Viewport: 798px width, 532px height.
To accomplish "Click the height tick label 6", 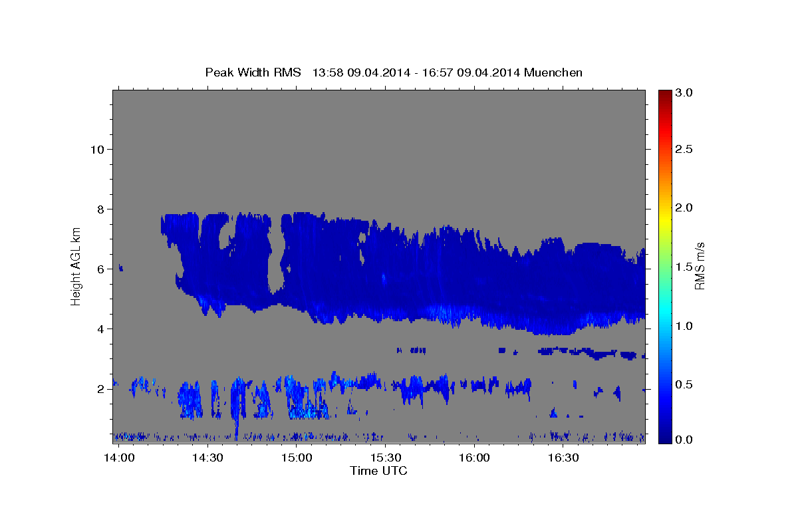I will coord(100,269).
